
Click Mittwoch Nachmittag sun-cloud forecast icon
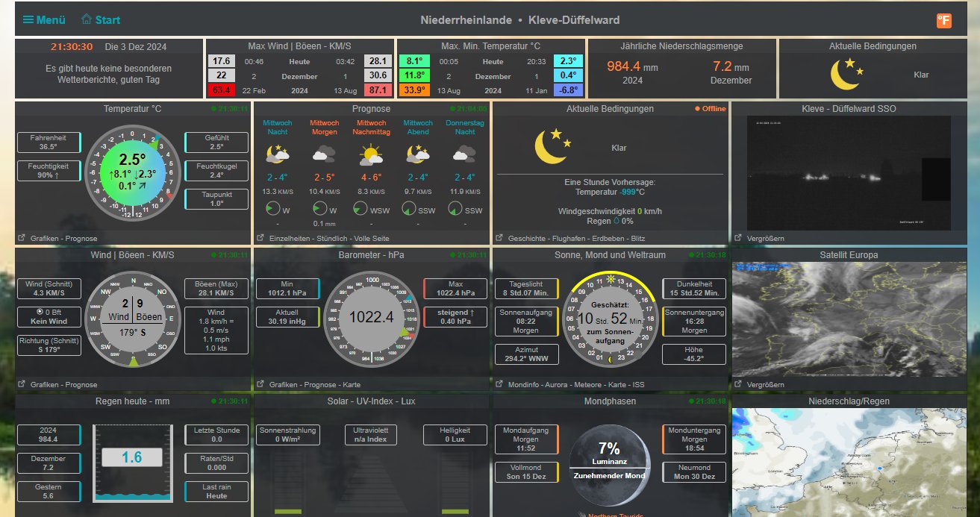coord(371,154)
